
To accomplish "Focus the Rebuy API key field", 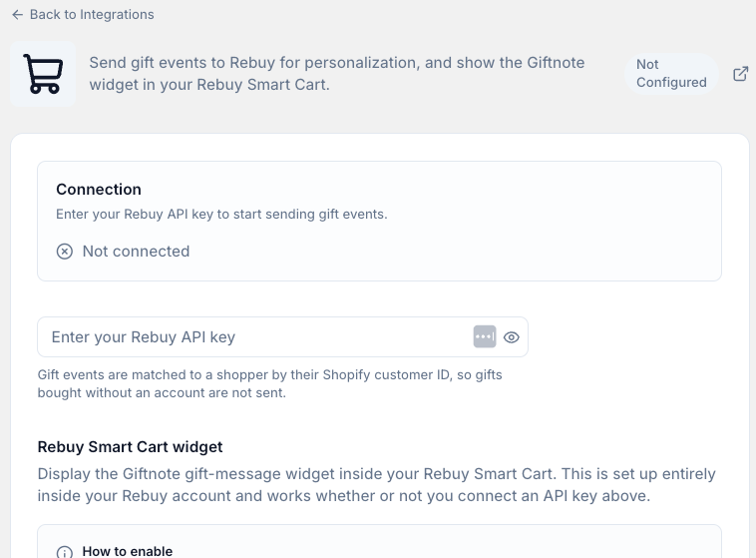I will (282, 337).
